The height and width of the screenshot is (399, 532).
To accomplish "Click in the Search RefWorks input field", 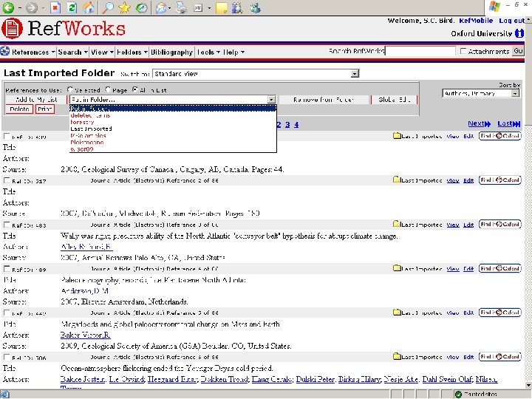I will (x=420, y=51).
